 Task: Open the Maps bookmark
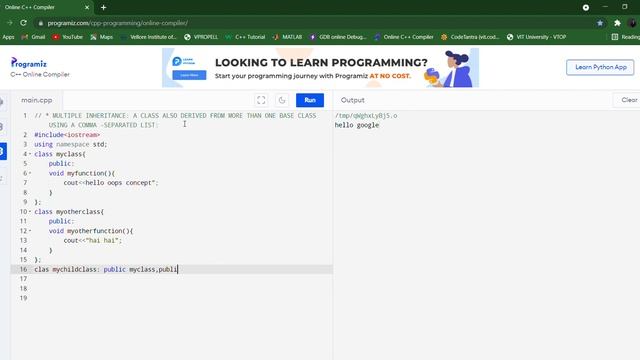(x=102, y=37)
